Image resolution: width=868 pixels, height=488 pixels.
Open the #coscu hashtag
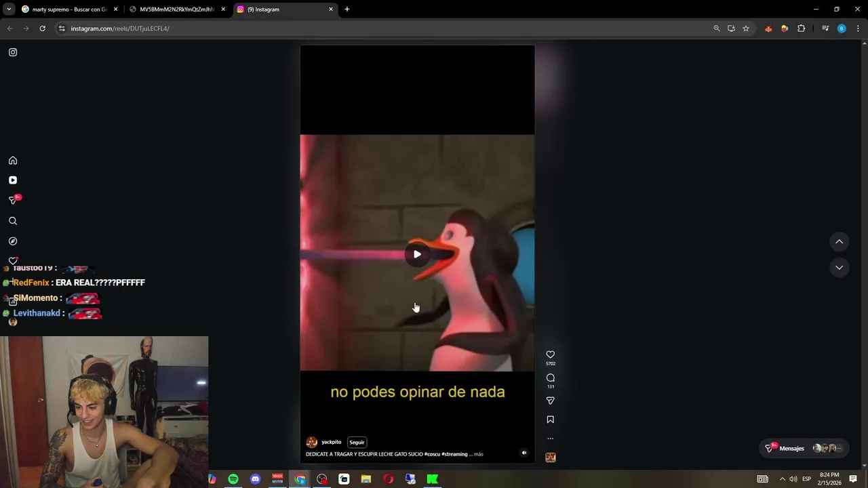432,454
